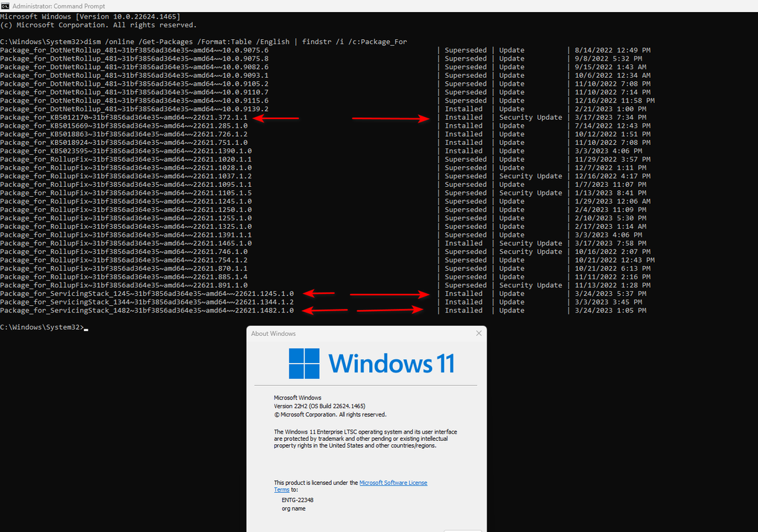758x532 pixels.
Task: Click the date 1/29/2023 12:06 AM
Action: [612, 201]
